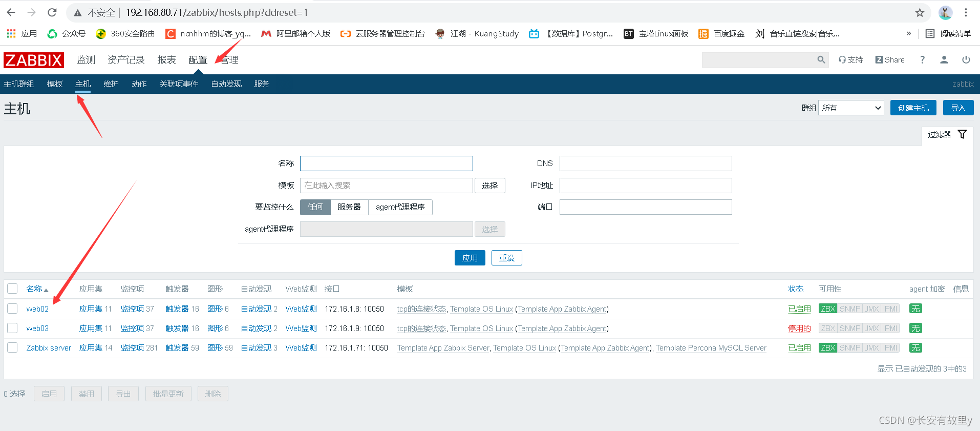Click ZBX availability badge for Zabbix server
Screen dimensions: 980x431
pos(828,347)
